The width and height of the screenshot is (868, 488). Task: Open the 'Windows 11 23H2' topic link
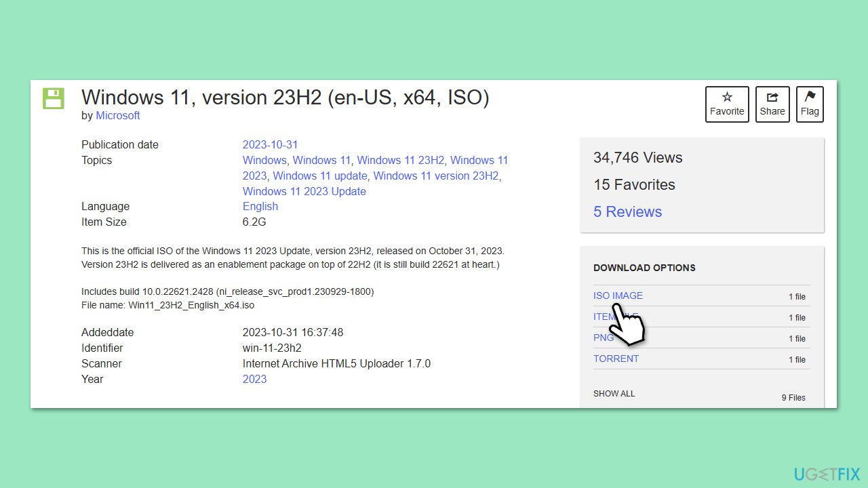(401, 160)
